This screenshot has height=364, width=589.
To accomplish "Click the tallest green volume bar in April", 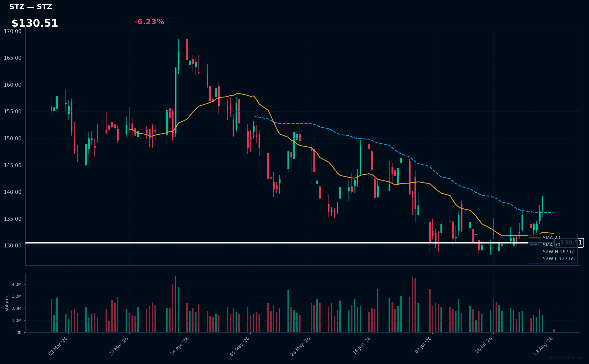I will point(175,304).
